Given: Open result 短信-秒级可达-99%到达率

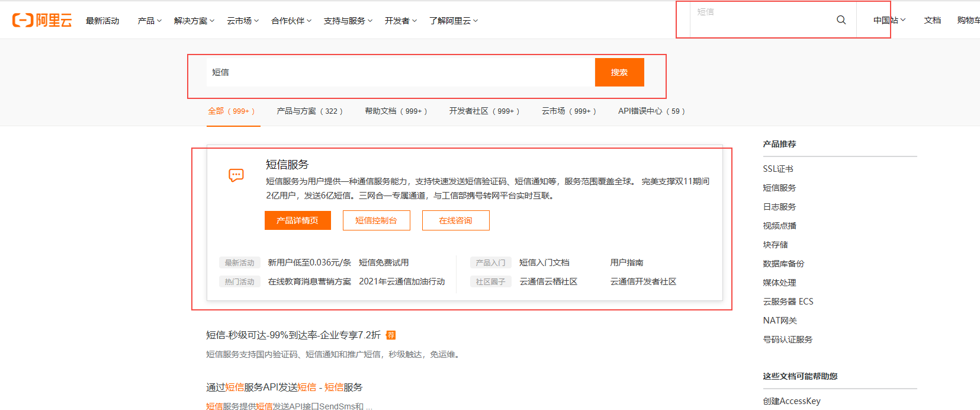Looking at the screenshot, I should coord(293,335).
